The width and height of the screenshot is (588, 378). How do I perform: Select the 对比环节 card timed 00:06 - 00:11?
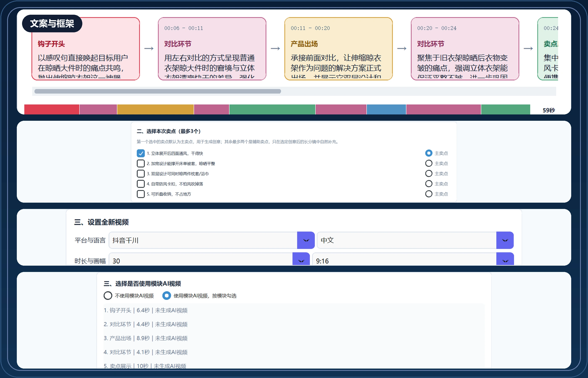(212, 49)
